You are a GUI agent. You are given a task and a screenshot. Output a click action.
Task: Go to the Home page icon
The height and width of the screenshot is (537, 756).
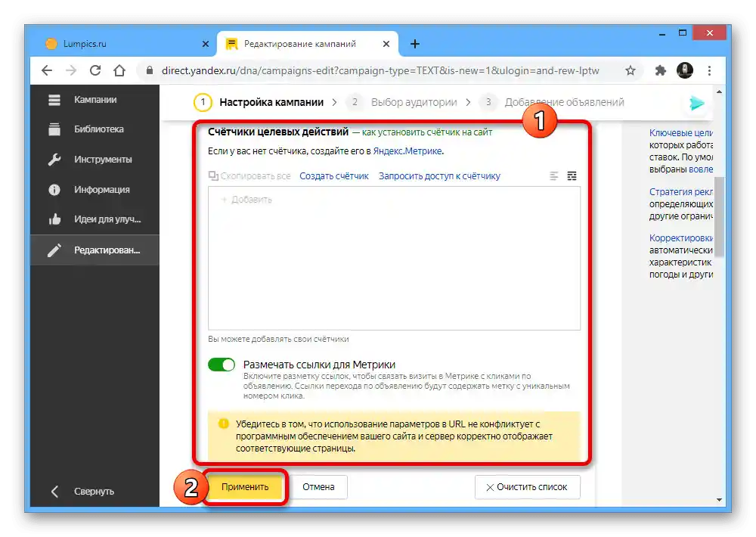coord(119,71)
